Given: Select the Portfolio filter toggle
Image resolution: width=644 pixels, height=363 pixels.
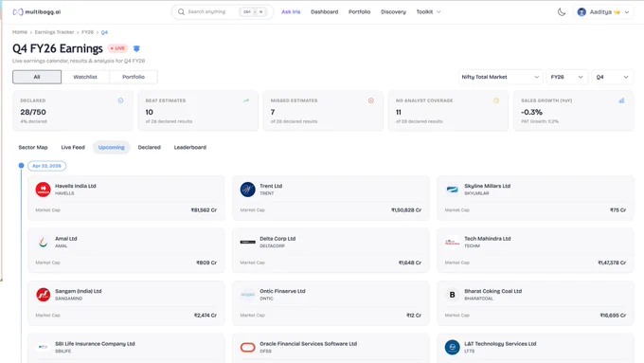Looking at the screenshot, I should click(x=134, y=77).
